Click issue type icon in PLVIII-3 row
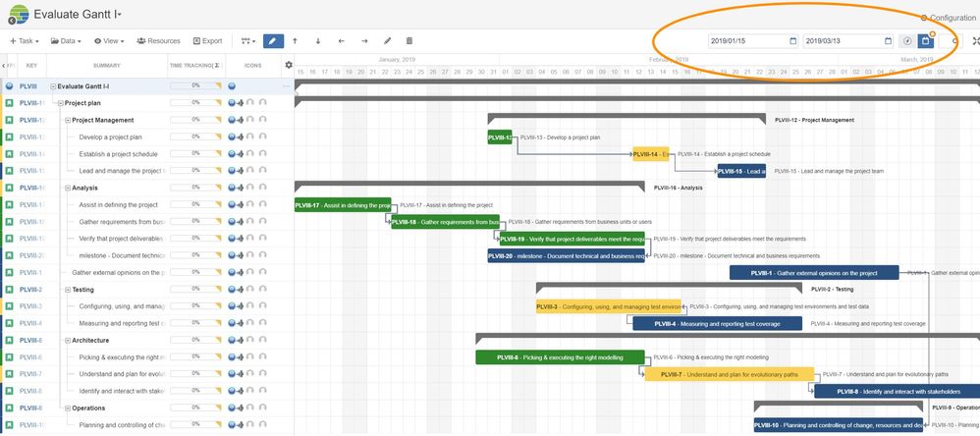Image resolution: width=980 pixels, height=436 pixels. coord(9,306)
